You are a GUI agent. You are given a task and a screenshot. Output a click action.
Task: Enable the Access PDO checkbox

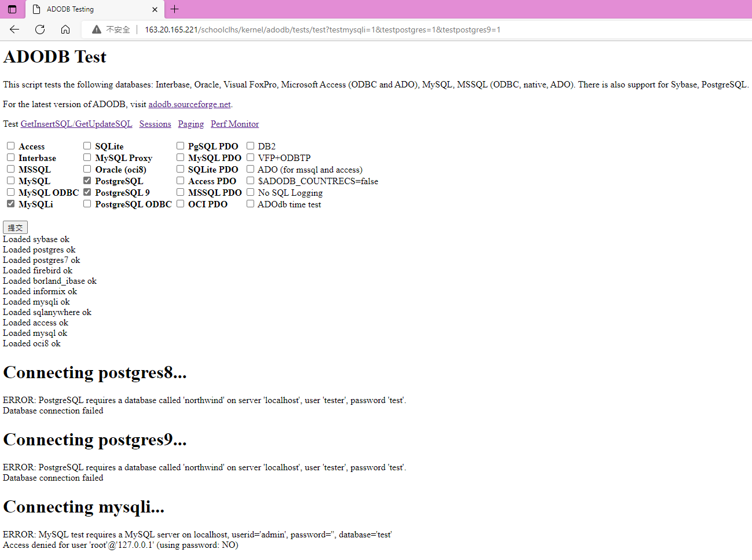(181, 181)
